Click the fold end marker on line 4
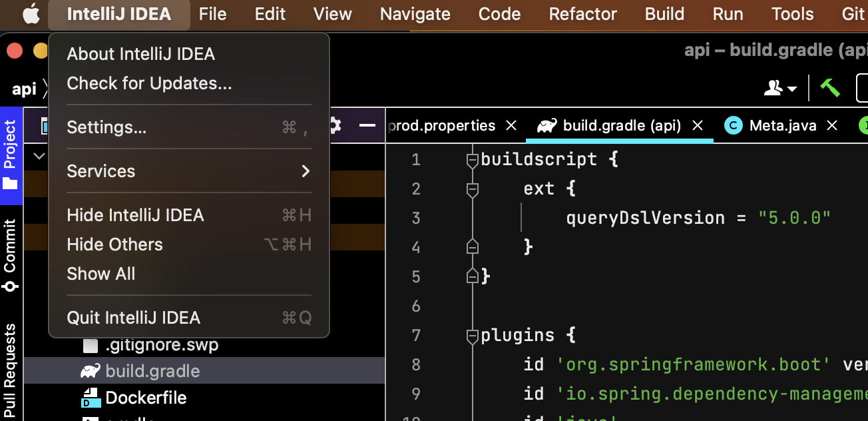Screen dimensions: 868x421 tap(473, 247)
